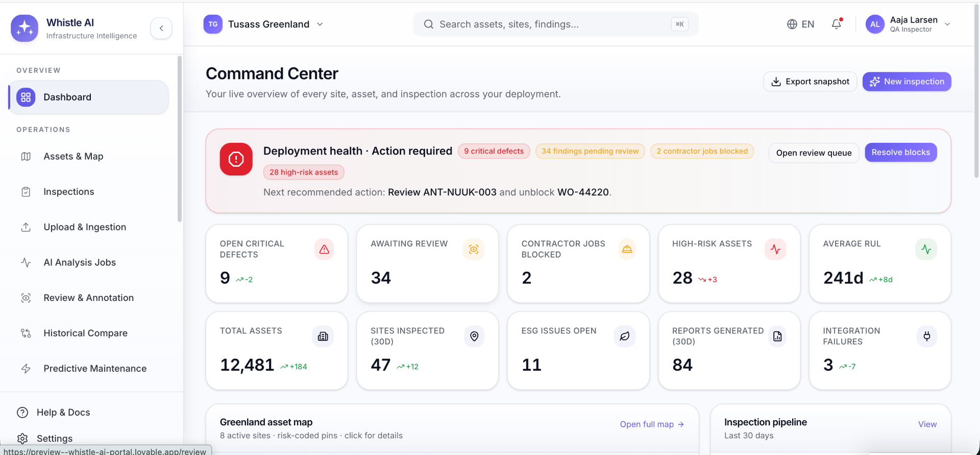Screen dimensions: 980x455
Task: Collapse the sidebar with chevron button
Action: pos(161,28)
